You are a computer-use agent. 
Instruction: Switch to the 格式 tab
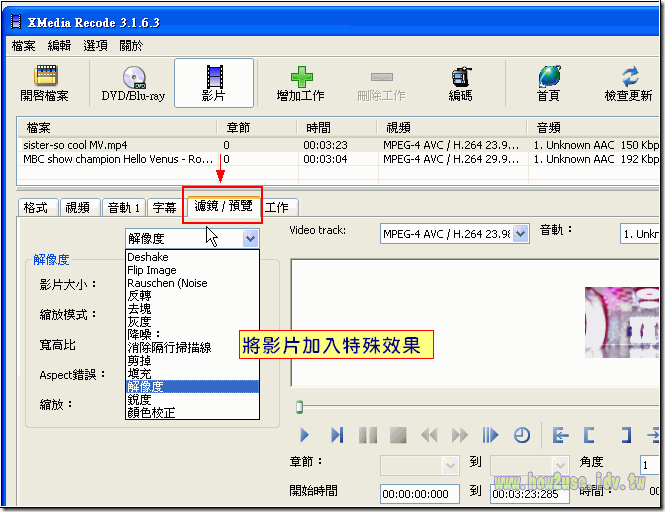[36, 207]
